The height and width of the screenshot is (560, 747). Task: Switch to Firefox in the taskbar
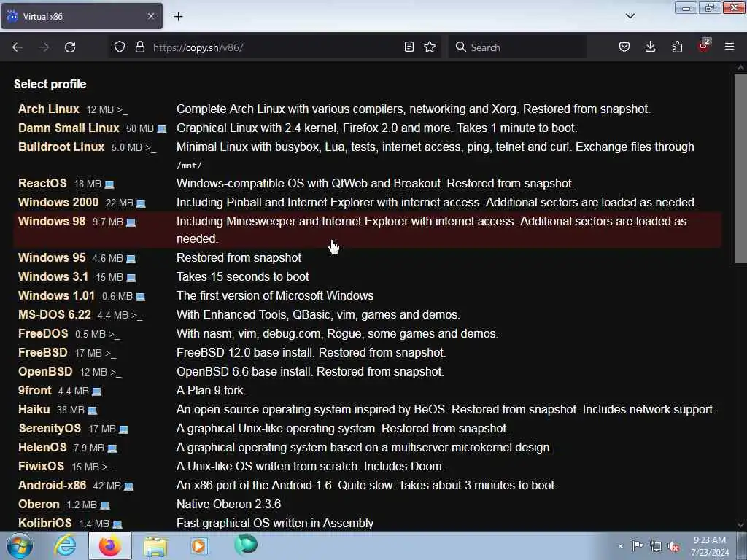(x=110, y=545)
